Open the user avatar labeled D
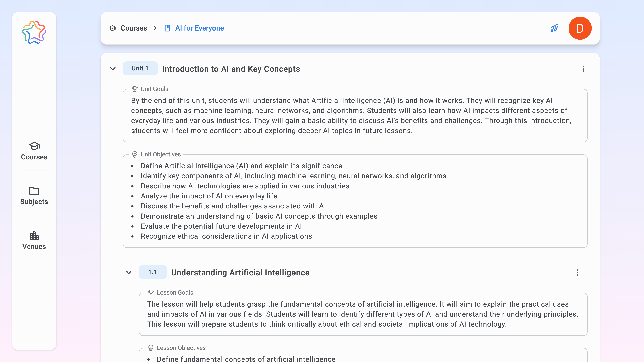Image resolution: width=644 pixels, height=362 pixels. [x=580, y=28]
